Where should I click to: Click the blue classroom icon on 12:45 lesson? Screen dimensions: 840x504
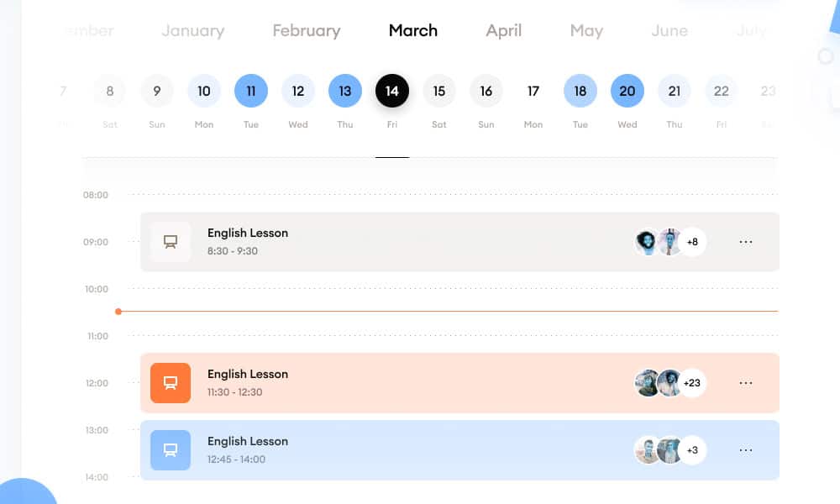[171, 450]
